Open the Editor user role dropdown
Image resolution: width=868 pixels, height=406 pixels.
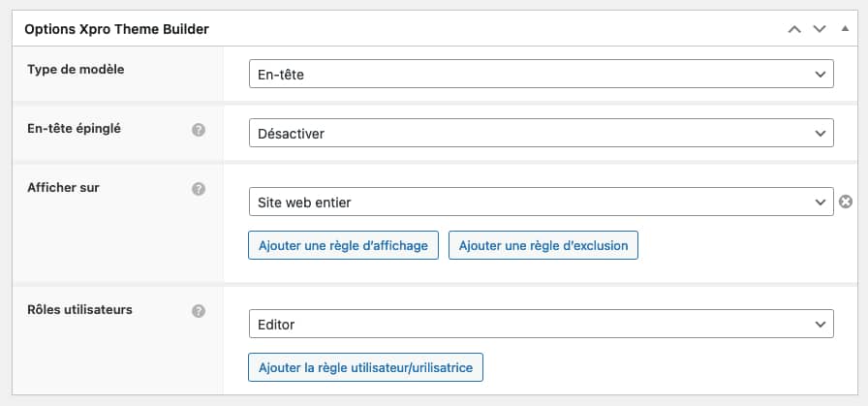[x=542, y=324]
